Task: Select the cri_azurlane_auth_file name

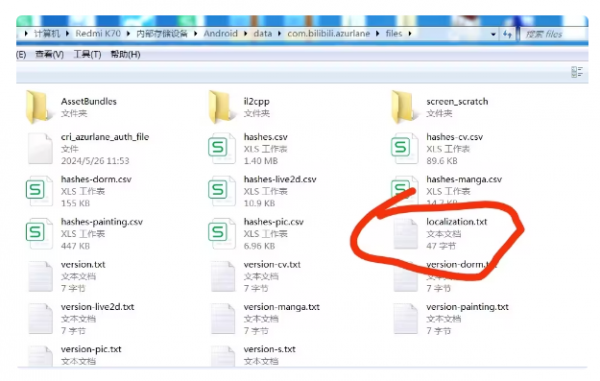Action: pos(105,137)
